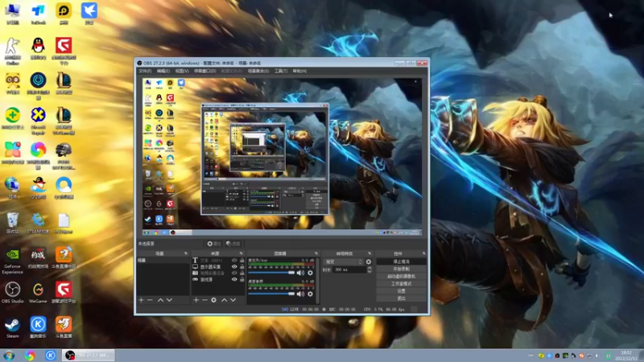This screenshot has height=362, width=644.
Task: Open the Steam desktop shortcut
Action: (x=12, y=327)
